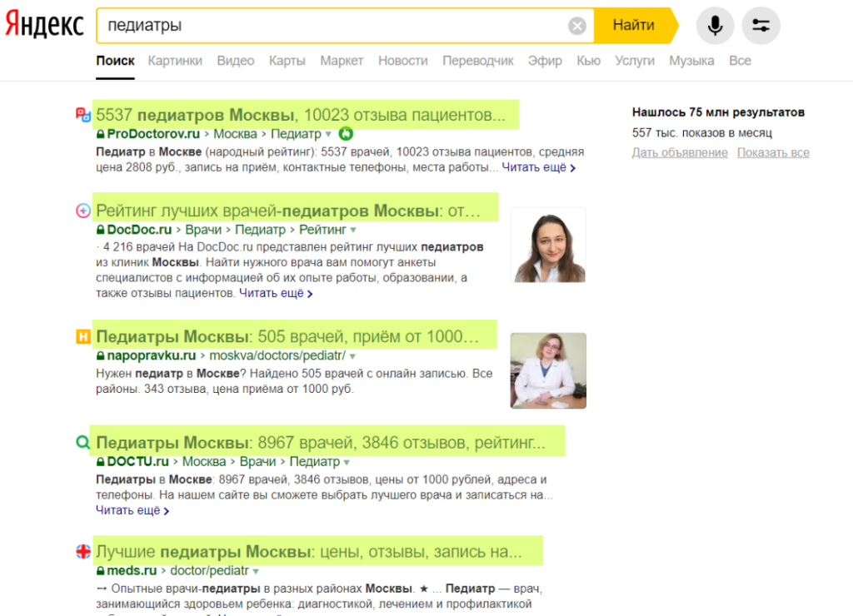Click the green badge next to ProDoctorov path
The height and width of the screenshot is (616, 853).
point(346,133)
